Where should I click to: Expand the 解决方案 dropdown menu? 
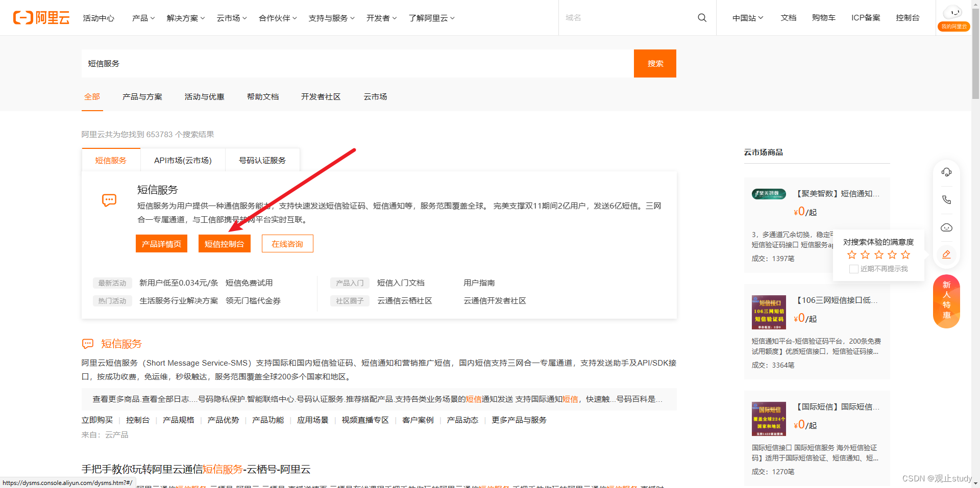[x=186, y=18]
